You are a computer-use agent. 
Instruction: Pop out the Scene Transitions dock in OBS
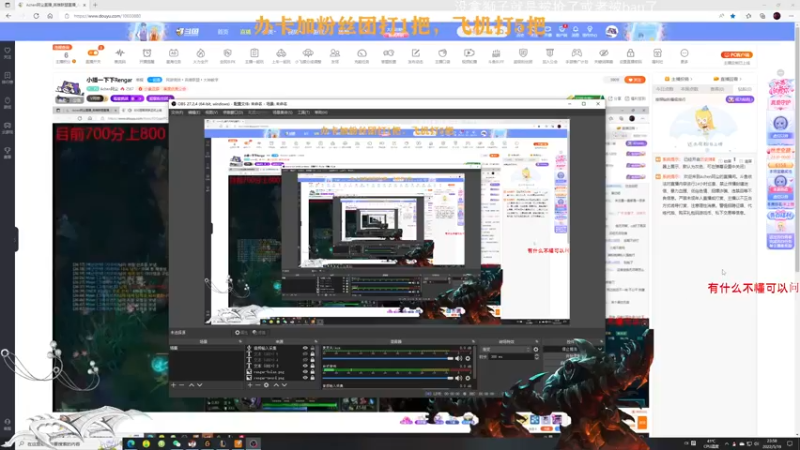536,341
